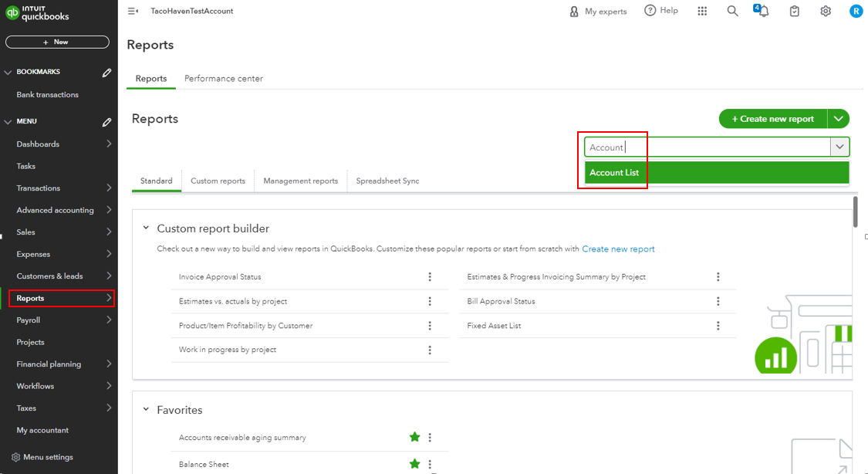This screenshot has width=868, height=474.
Task: Open the apps grid icon
Action: pos(702,11)
